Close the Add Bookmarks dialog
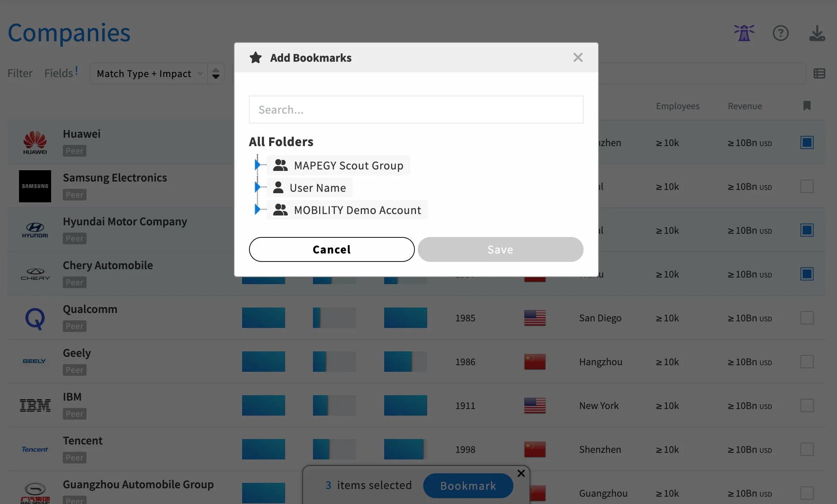This screenshot has width=837, height=504. point(578,57)
